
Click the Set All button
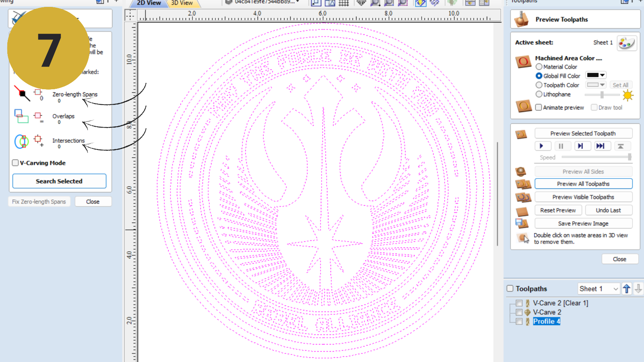click(x=620, y=85)
